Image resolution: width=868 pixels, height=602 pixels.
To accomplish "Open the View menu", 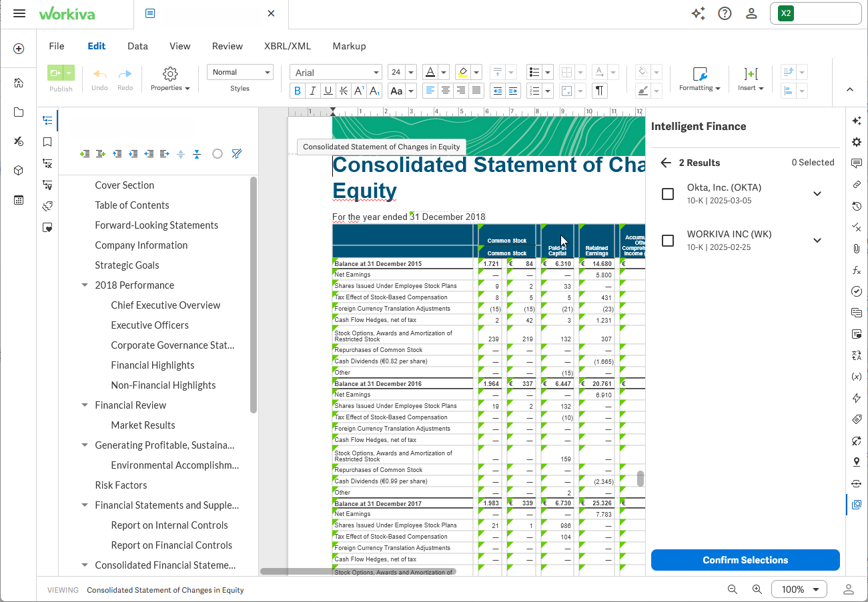I will [180, 46].
